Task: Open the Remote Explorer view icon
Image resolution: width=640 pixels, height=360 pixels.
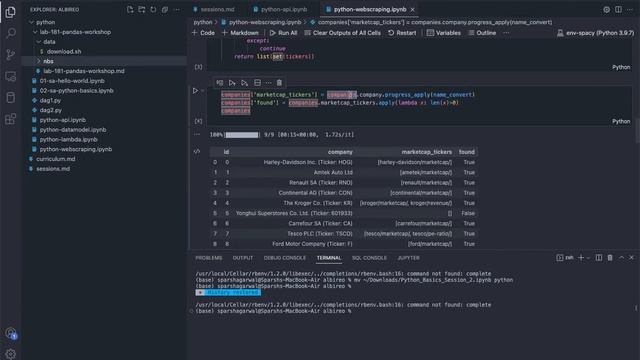Action: pos(11,76)
